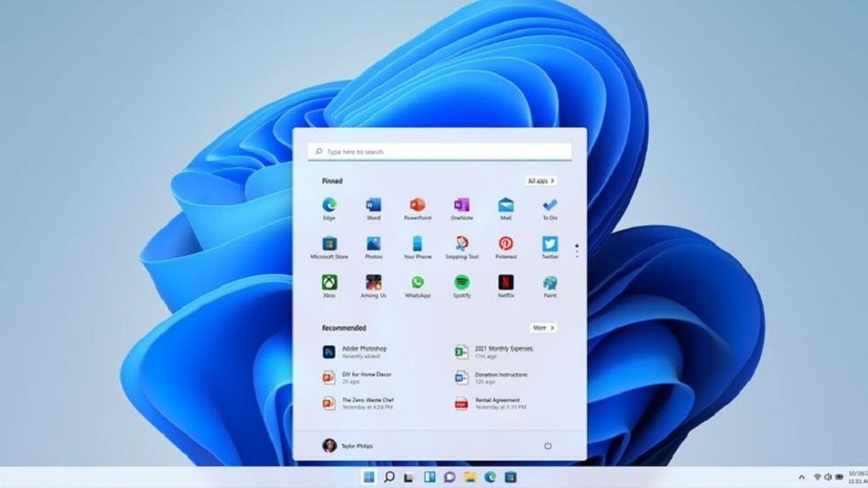Image resolution: width=868 pixels, height=488 pixels.
Task: Click the volume icon in the system tray
Action: pyautogui.click(x=828, y=477)
